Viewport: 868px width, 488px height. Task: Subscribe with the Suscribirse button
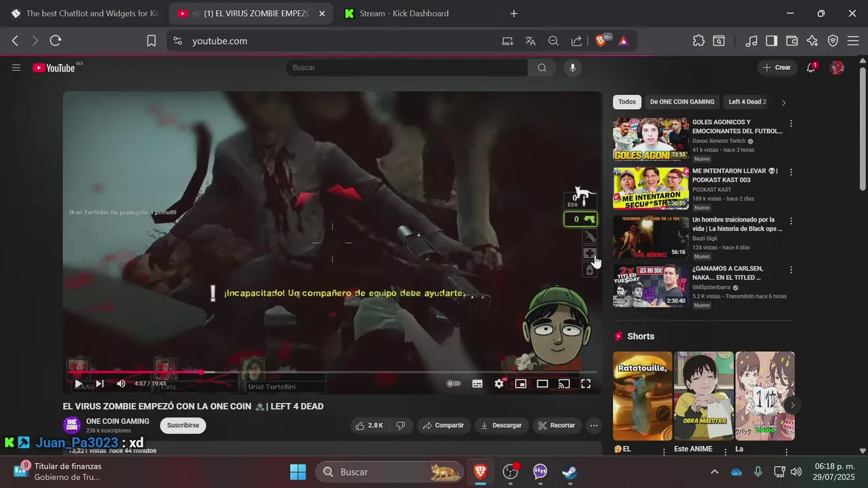point(183,426)
